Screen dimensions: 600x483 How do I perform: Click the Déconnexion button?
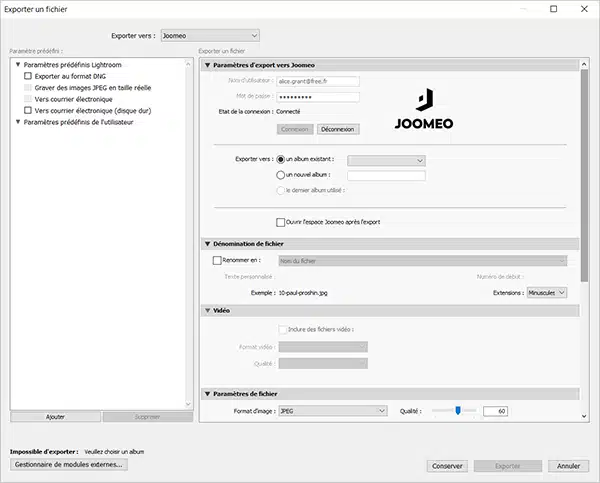coord(338,129)
